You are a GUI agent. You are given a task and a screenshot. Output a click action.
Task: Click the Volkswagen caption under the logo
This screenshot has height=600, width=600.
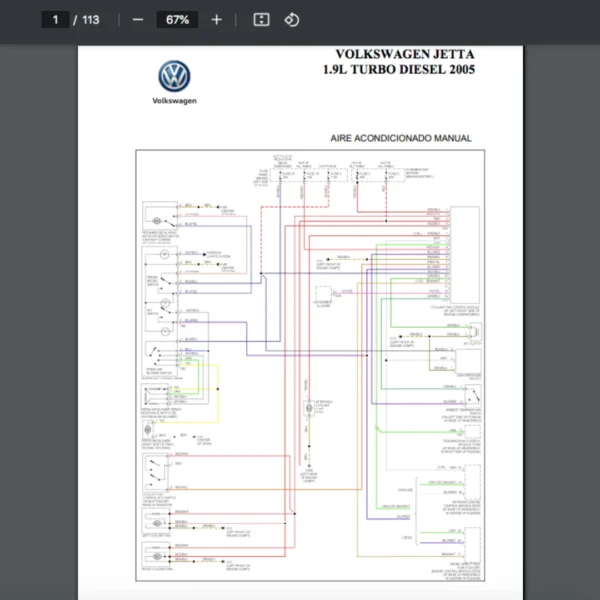coord(174,101)
